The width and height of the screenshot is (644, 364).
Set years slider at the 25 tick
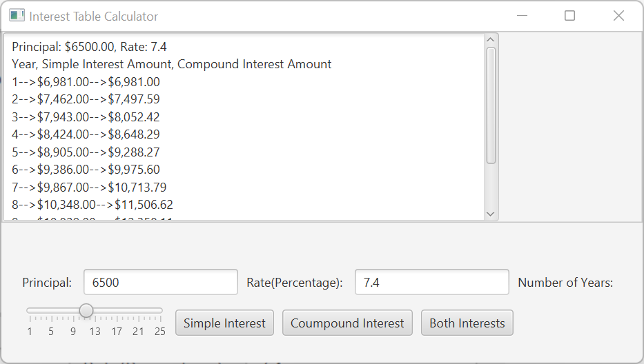click(x=160, y=311)
